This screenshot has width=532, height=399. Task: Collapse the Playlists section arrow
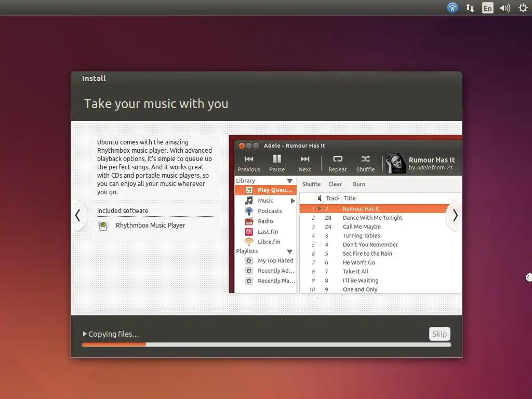[289, 251]
